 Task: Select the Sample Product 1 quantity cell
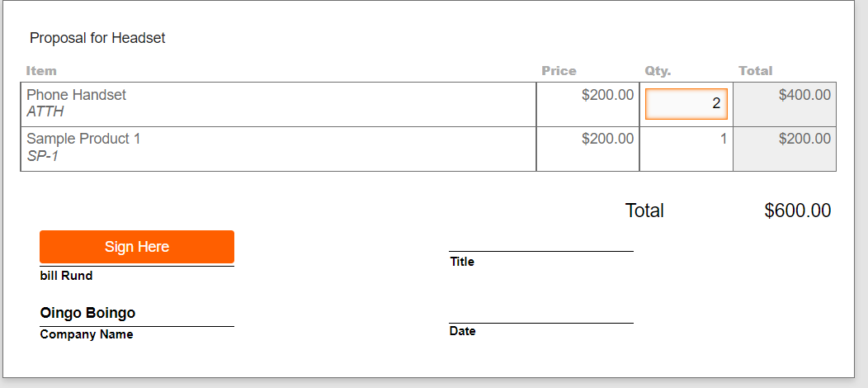686,149
